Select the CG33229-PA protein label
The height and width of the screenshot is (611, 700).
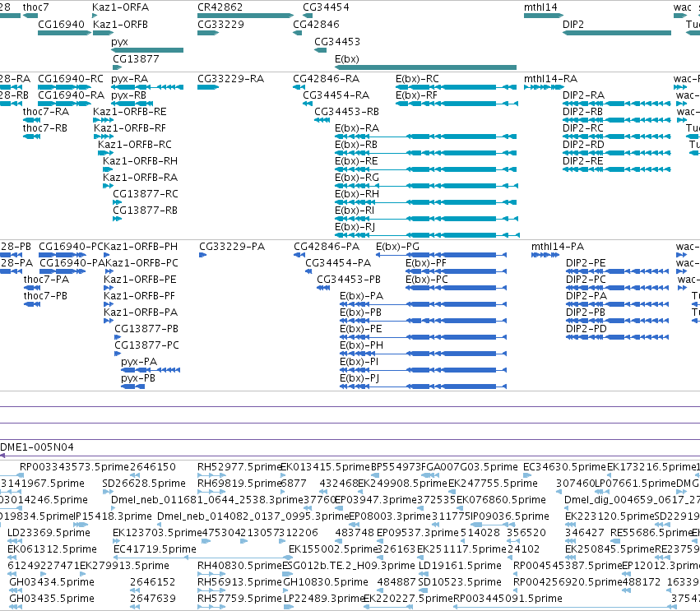pos(232,247)
